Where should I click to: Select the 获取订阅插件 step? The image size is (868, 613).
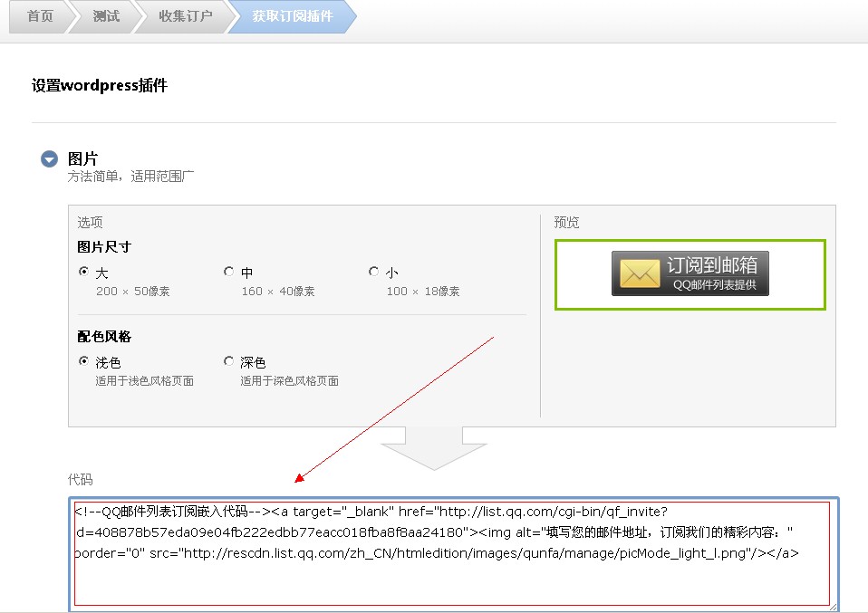tap(293, 16)
